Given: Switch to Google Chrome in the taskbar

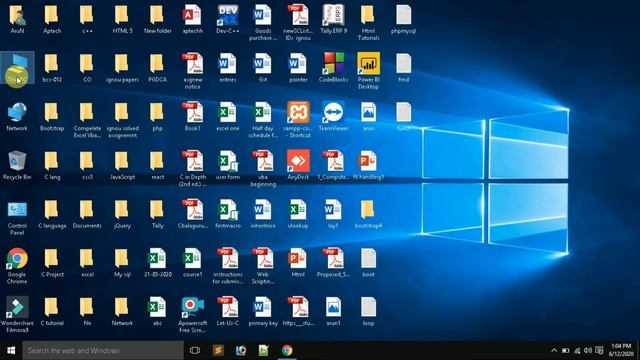Looking at the screenshot, I should pyautogui.click(x=287, y=350).
